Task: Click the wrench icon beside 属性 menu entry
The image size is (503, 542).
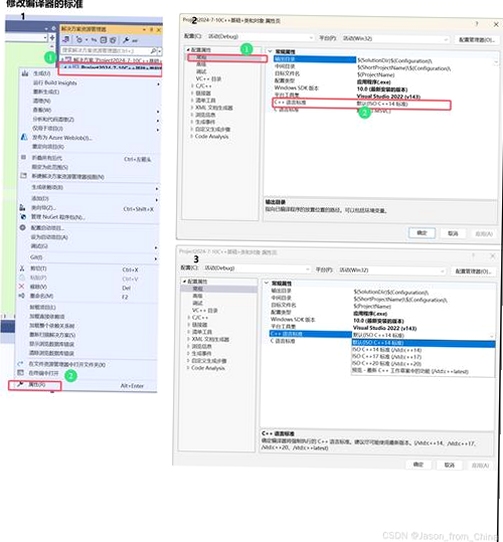Action: click(20, 384)
